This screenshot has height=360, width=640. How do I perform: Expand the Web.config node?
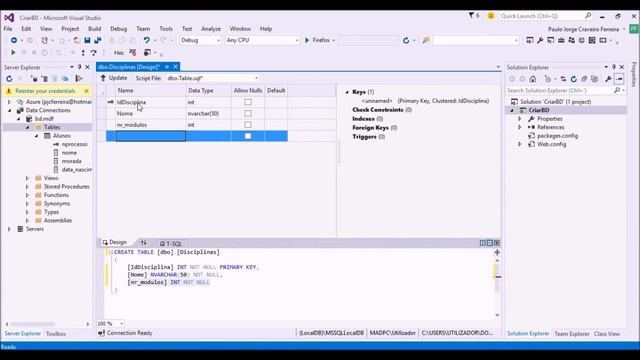[x=520, y=144]
